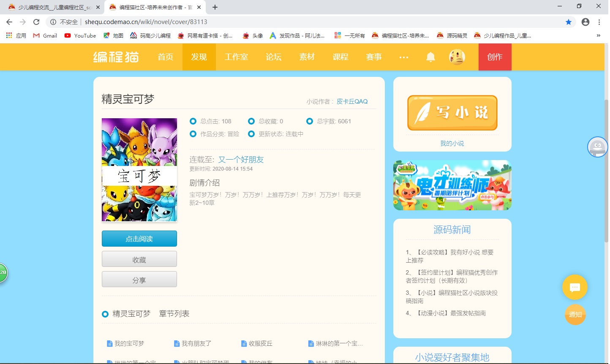This screenshot has height=364, width=610.
Task: Open the Chrome profile account icon
Action: [x=585, y=22]
